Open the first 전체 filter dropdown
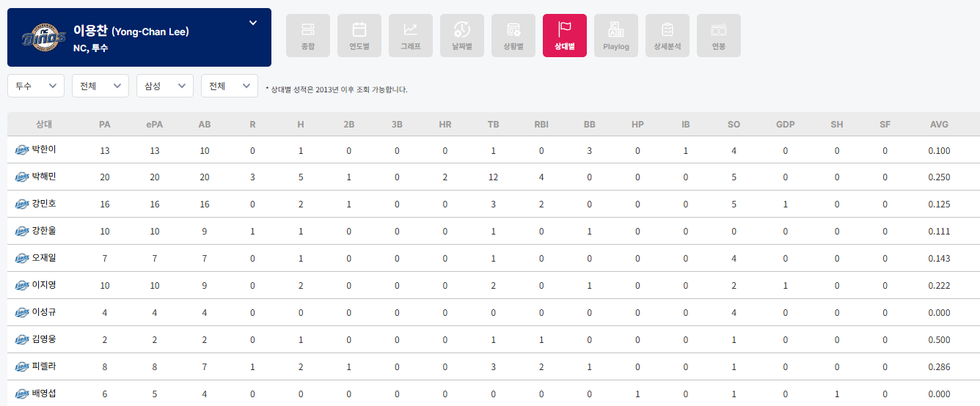Viewport: 980px width, 406px height. (x=100, y=86)
